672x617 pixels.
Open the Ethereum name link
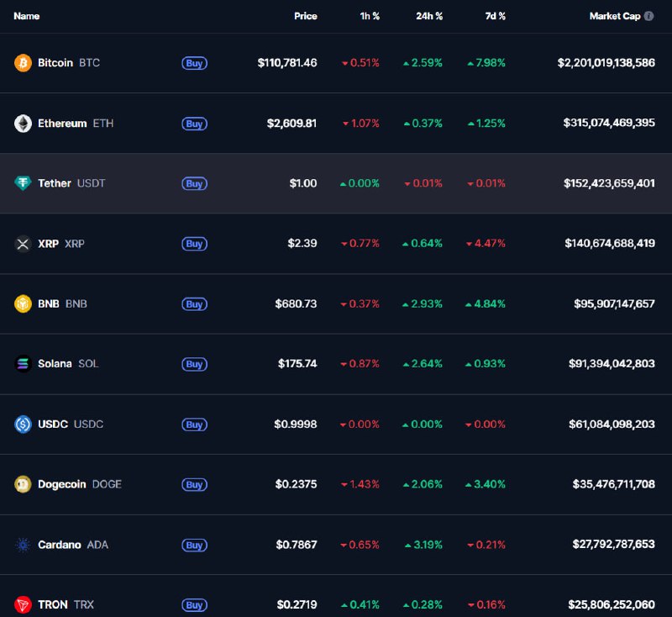tap(62, 124)
